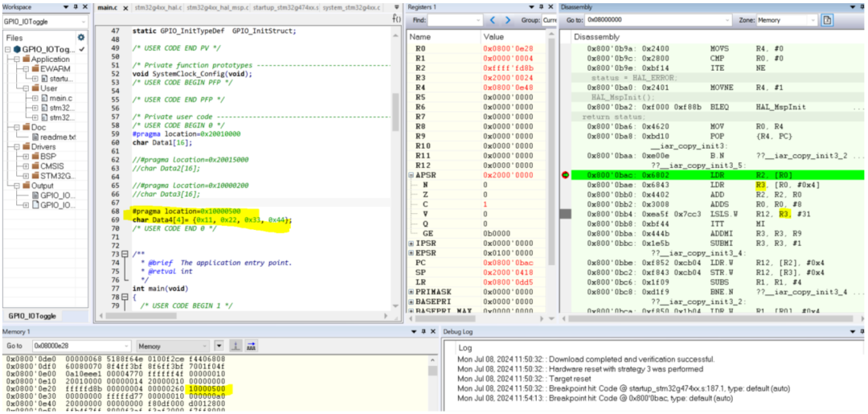
Task: Expand the PRIMASK register group
Action: click(411, 292)
